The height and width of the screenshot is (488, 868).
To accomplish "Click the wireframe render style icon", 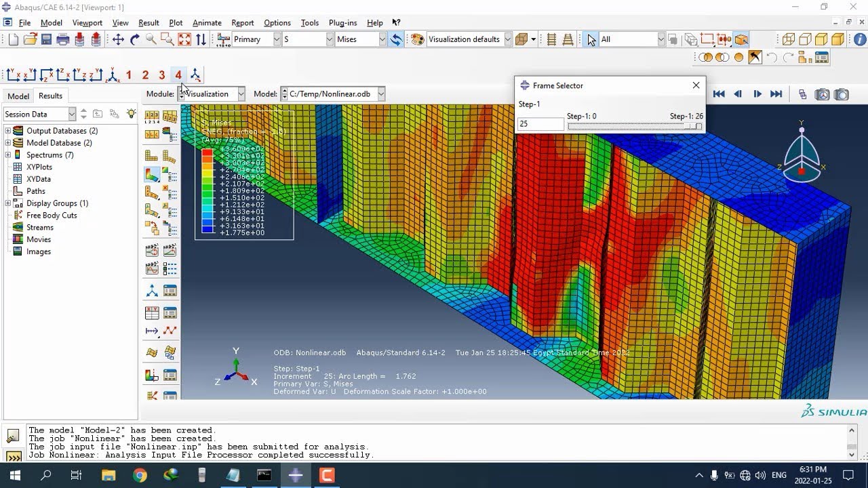I will 789,39.
